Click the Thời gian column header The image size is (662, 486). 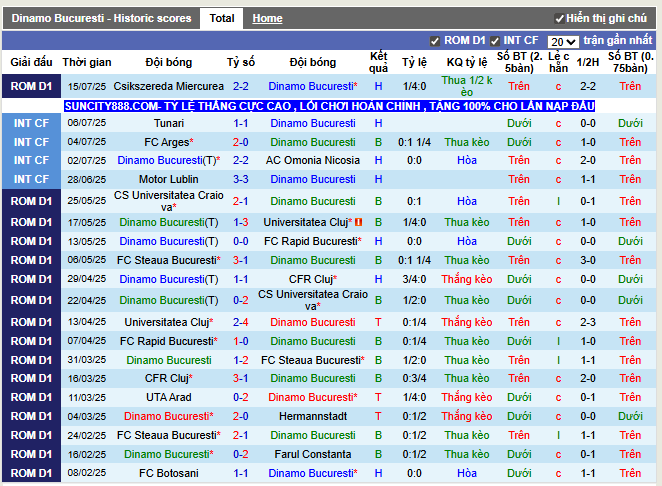87,62
